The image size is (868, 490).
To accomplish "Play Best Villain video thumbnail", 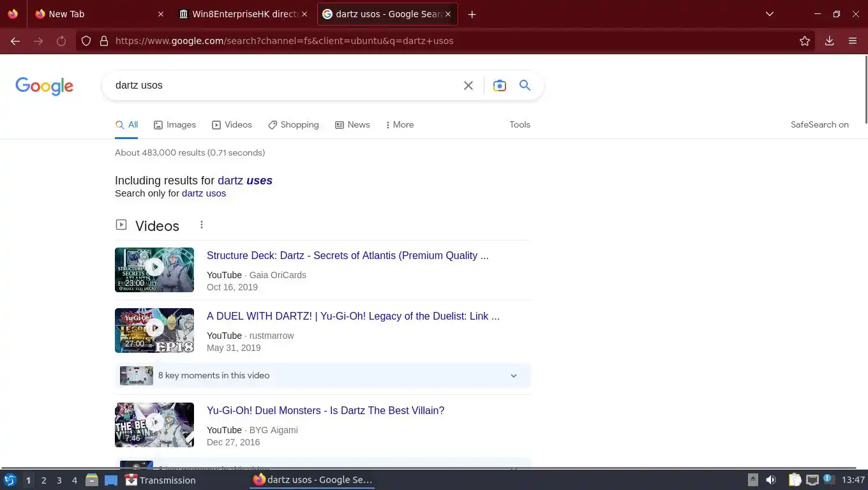I will [154, 425].
